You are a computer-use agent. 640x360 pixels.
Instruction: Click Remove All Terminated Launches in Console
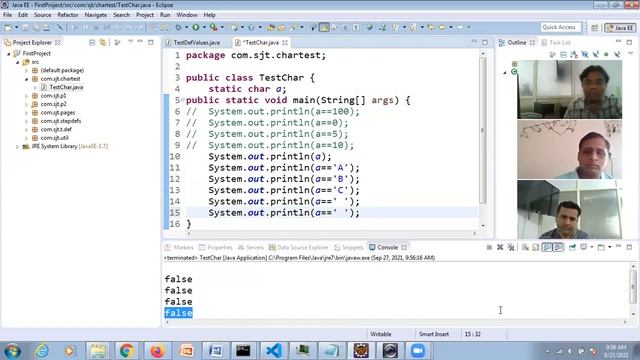[511, 247]
